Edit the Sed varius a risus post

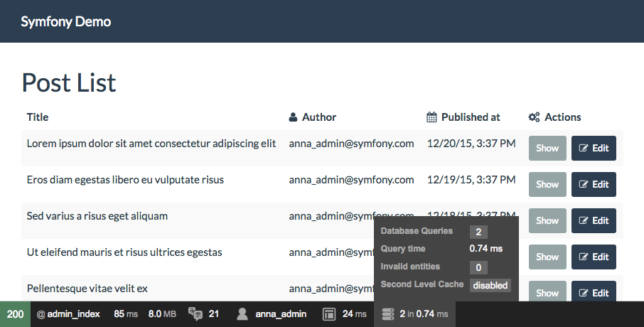[594, 220]
